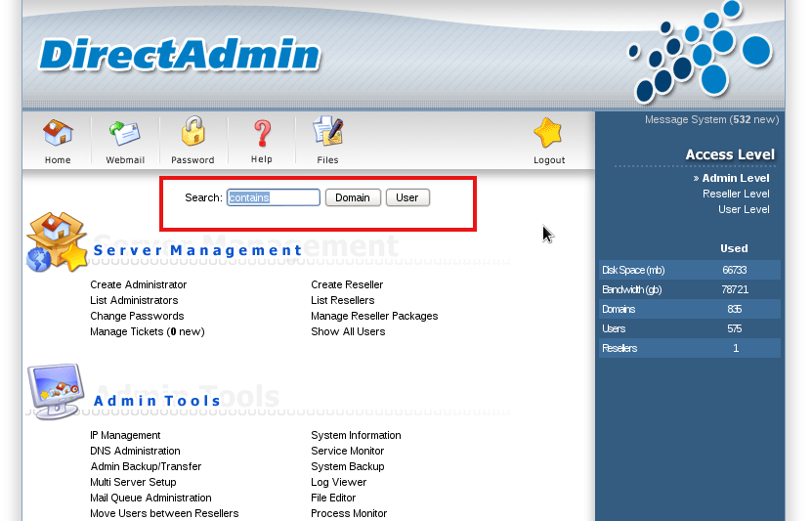The width and height of the screenshot is (812, 521).
Task: Open Webmail via the envelope icon
Action: 125,133
